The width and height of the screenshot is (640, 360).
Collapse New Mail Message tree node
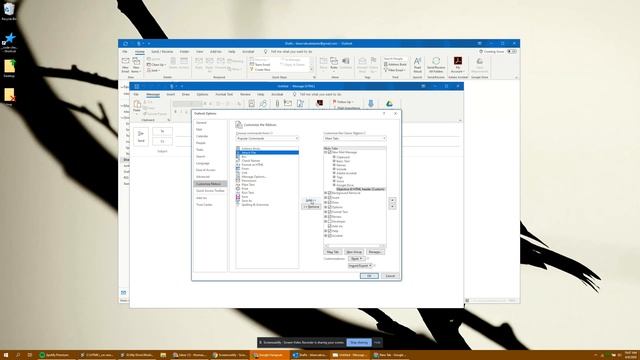tap(326, 152)
